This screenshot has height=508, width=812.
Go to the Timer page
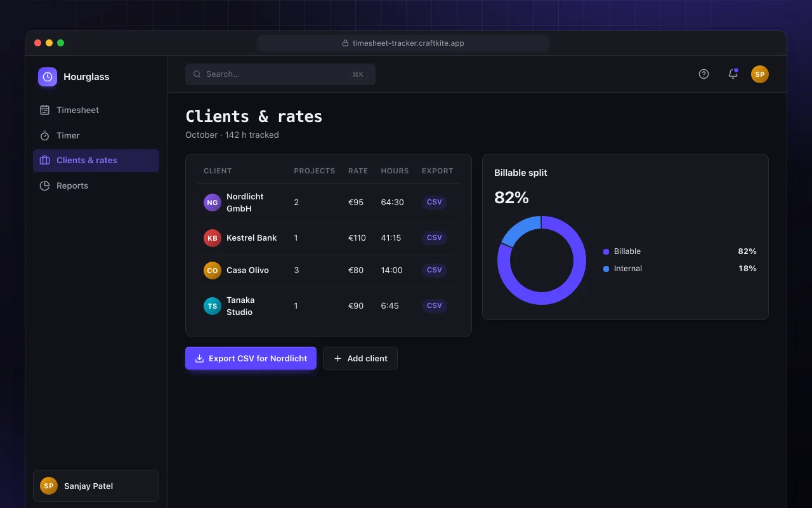click(x=96, y=135)
